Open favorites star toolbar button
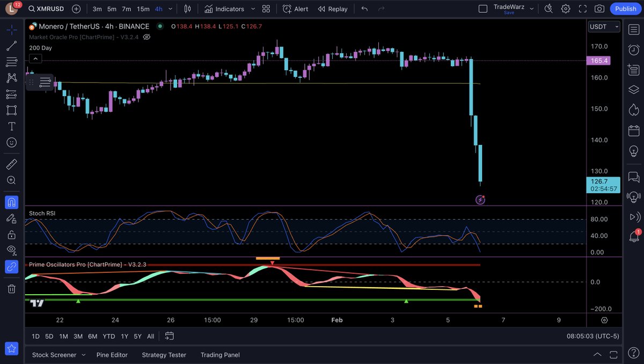The height and width of the screenshot is (364, 644). point(11,348)
